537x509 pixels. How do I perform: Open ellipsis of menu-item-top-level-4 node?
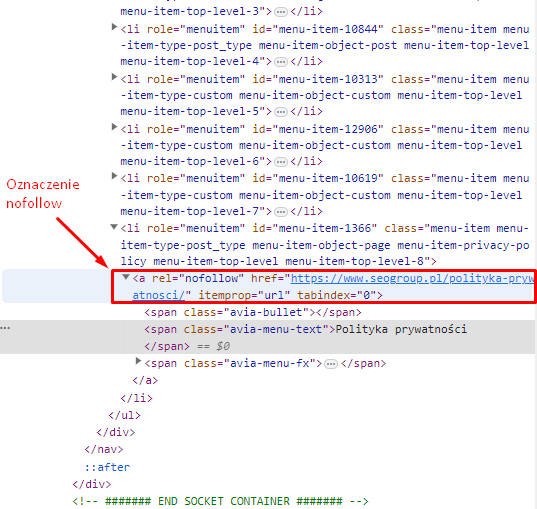[281, 62]
